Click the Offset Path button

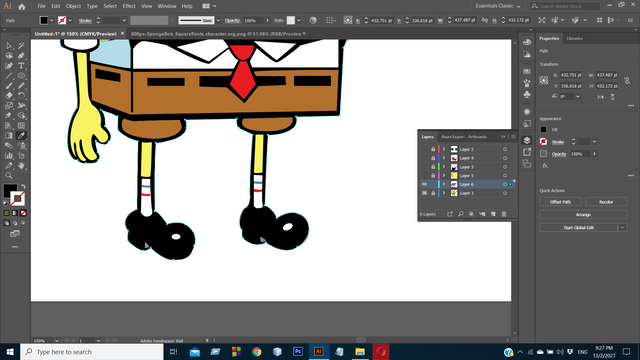point(560,202)
